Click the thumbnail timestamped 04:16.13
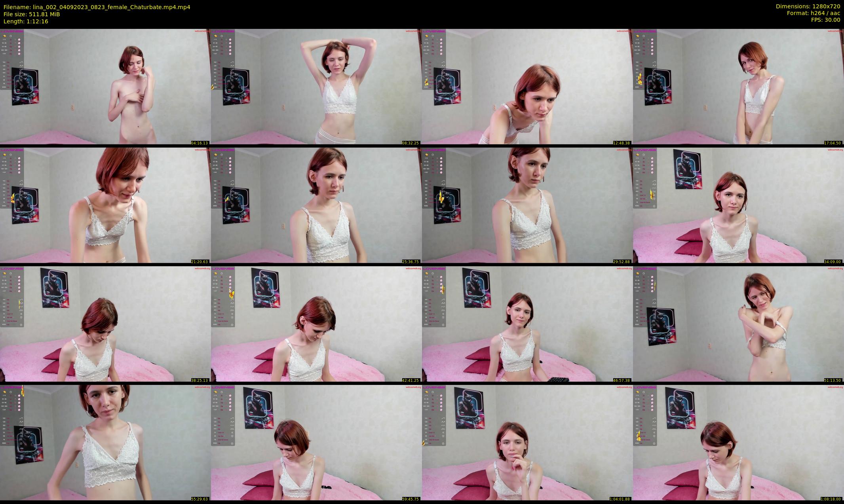Screen dimensions: 844x504 (105, 86)
